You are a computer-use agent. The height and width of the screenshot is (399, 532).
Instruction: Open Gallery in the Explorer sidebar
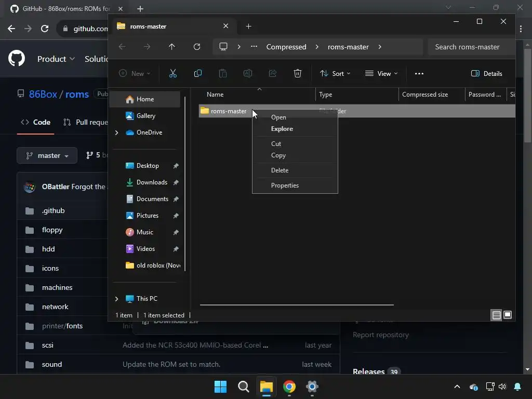point(147,116)
